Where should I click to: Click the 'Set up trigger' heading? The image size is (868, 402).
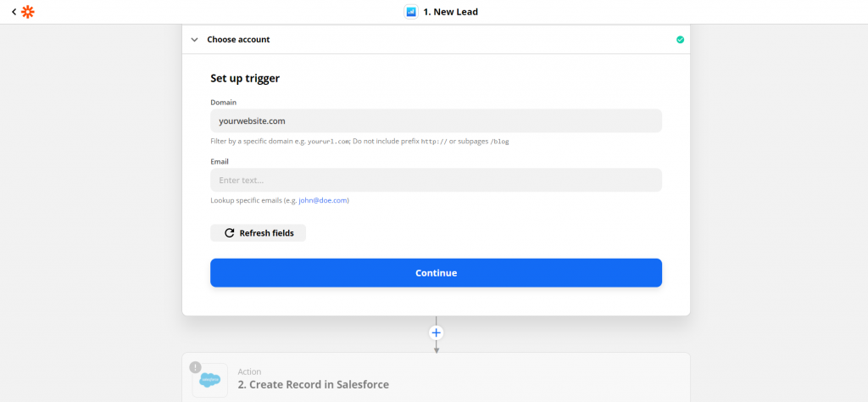245,78
